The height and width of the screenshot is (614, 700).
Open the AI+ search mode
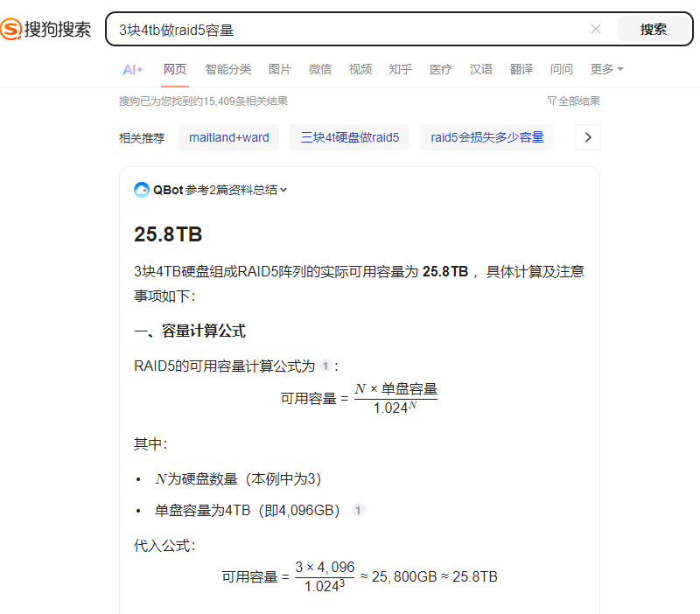(133, 69)
